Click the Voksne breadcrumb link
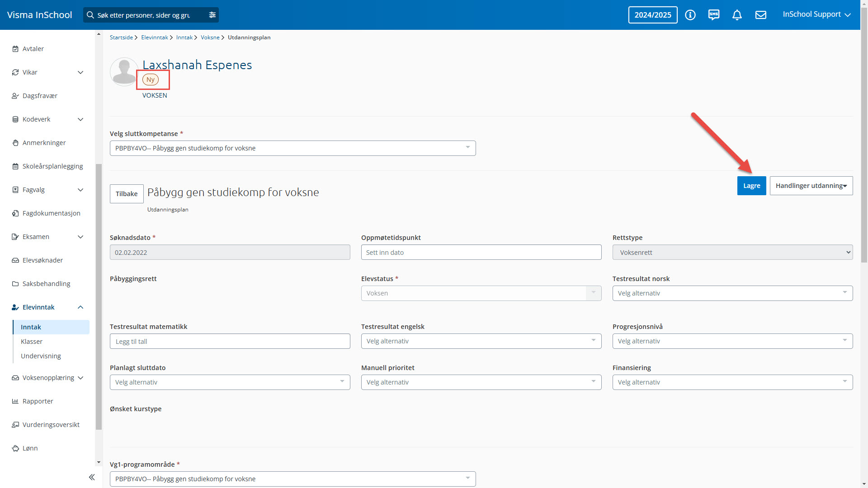868x488 pixels. coord(210,38)
